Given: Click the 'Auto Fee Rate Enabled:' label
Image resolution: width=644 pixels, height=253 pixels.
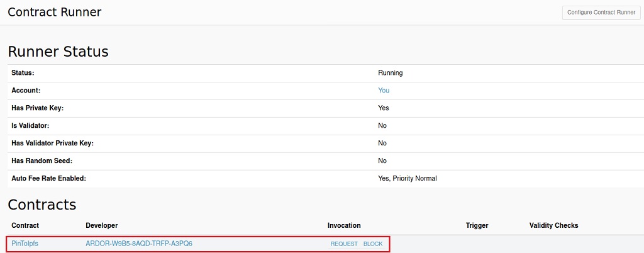Looking at the screenshot, I should 48,179.
